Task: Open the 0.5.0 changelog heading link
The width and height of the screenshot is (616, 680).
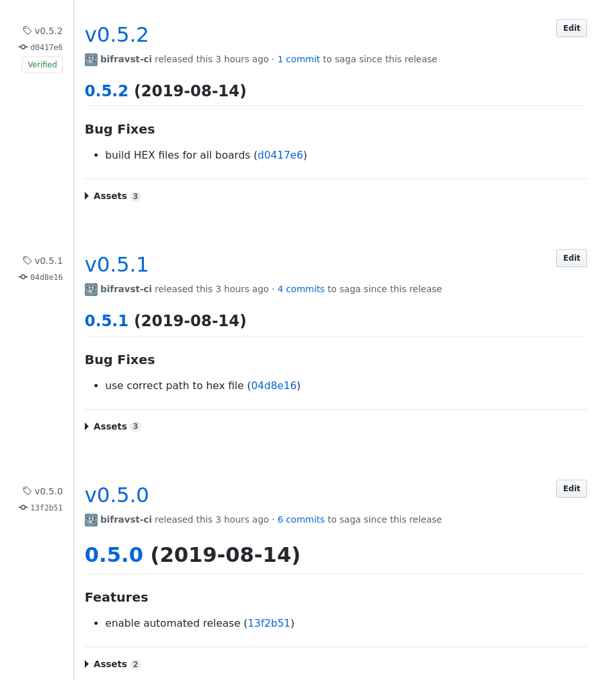Action: point(114,555)
